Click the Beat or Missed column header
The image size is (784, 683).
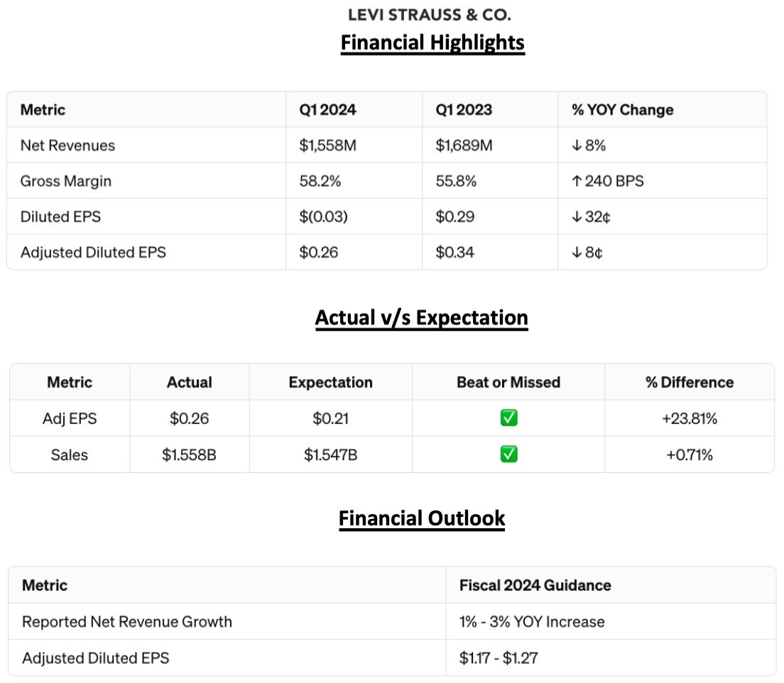coord(508,382)
